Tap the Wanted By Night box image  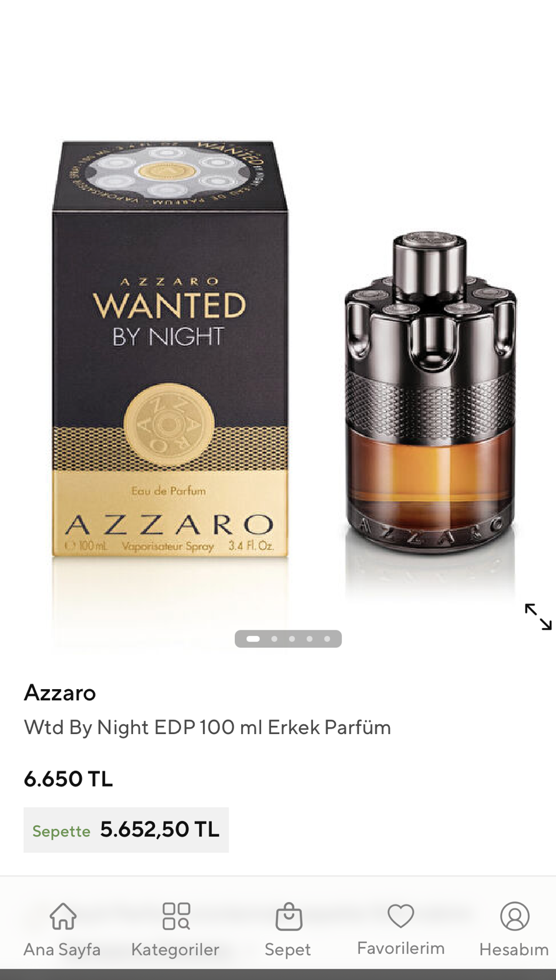pyautogui.click(x=170, y=350)
